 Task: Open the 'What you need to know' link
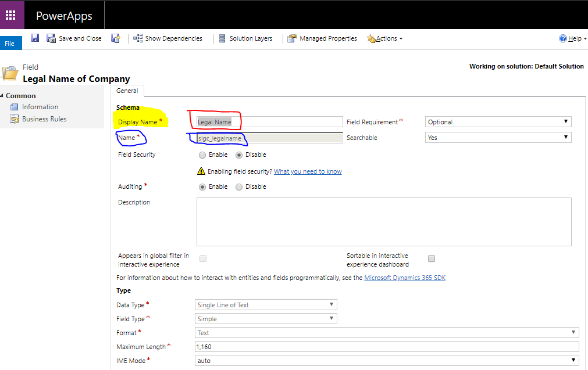(308, 171)
